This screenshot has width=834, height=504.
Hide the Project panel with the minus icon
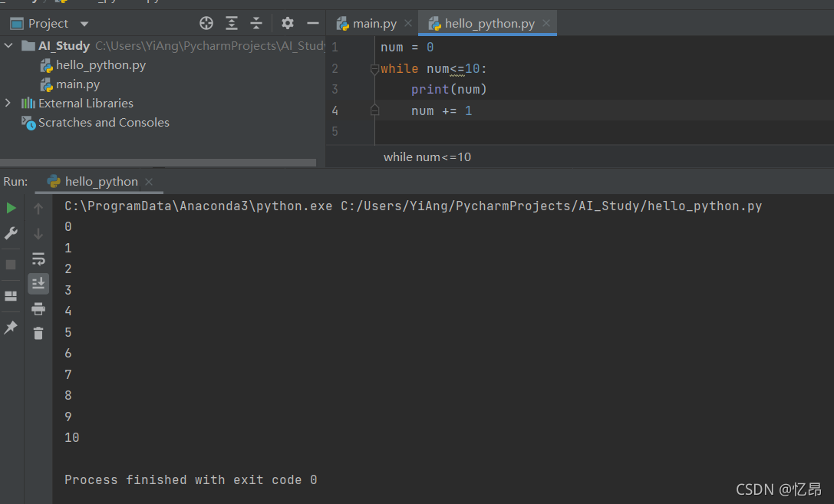(x=313, y=23)
